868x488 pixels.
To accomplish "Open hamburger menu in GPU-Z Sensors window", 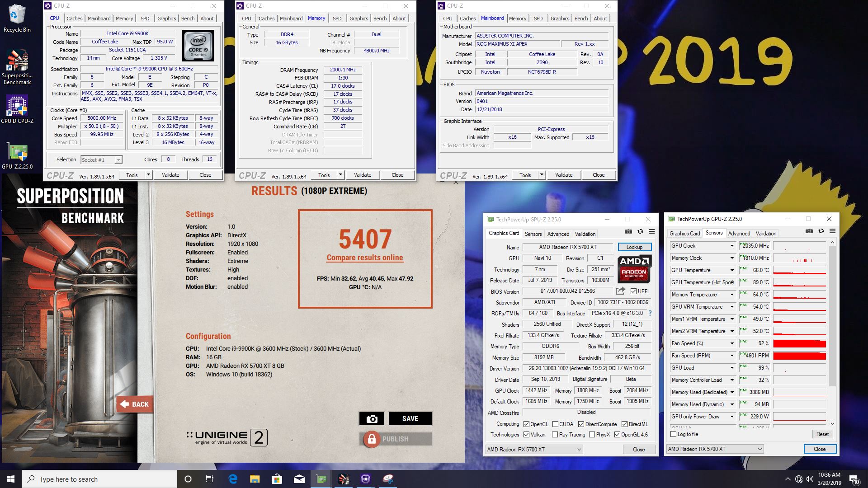I will point(832,231).
